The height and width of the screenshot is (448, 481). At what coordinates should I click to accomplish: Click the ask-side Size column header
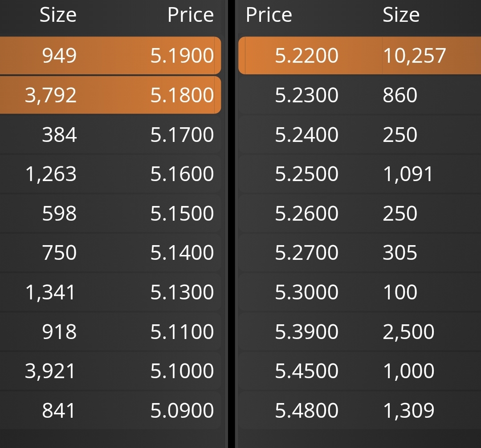tap(401, 15)
